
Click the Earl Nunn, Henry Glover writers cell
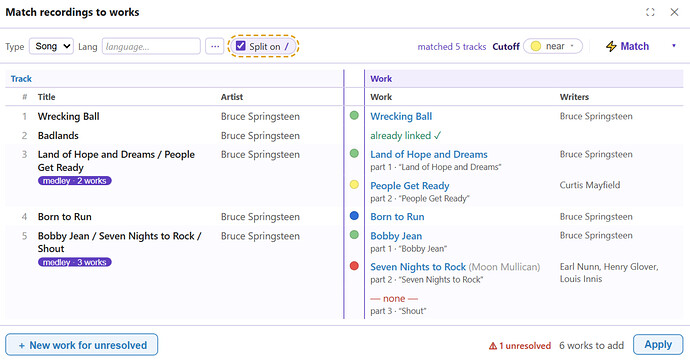coord(609,272)
